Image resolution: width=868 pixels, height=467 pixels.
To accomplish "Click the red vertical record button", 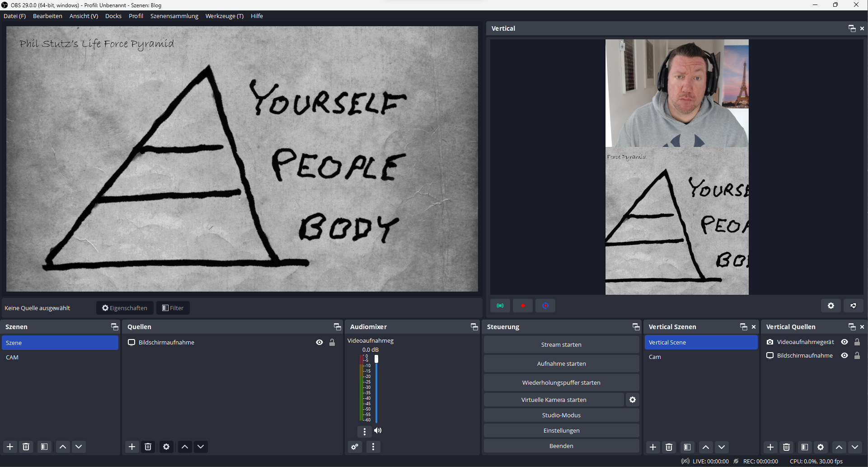I will coord(523,306).
